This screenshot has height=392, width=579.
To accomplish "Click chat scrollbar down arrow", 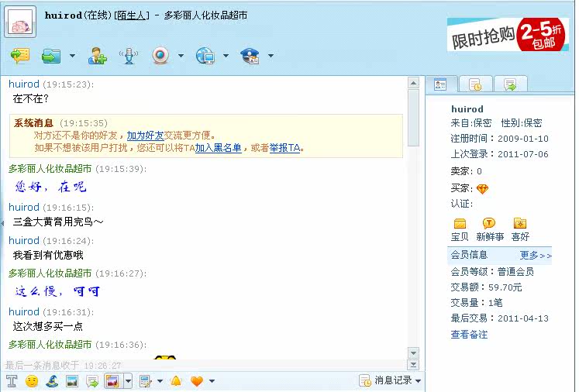I will 413,352.
